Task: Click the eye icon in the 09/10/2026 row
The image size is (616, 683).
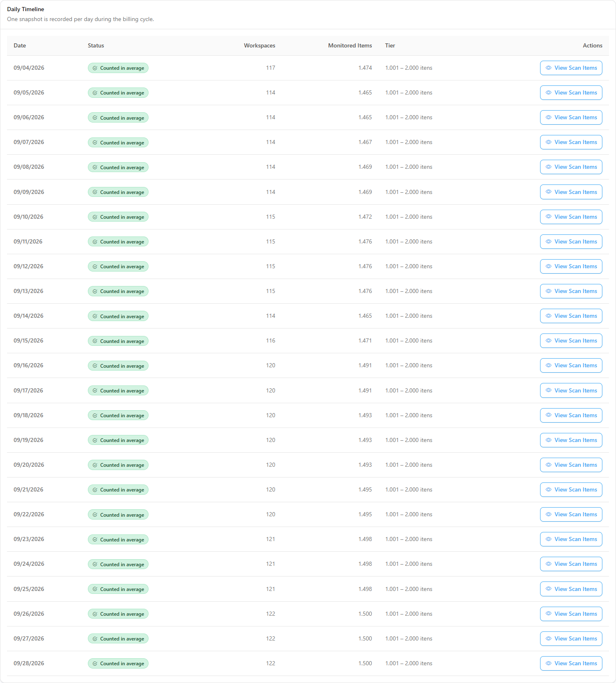Action: (548, 217)
